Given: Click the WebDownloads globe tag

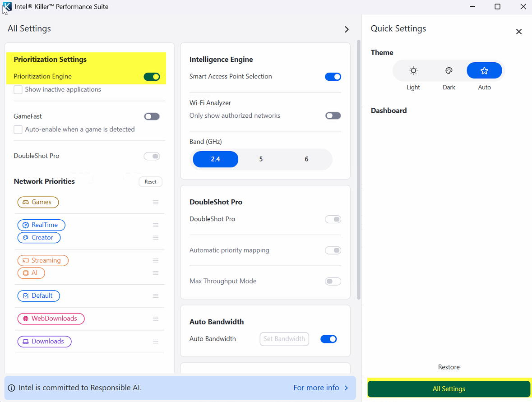Looking at the screenshot, I should (51, 319).
